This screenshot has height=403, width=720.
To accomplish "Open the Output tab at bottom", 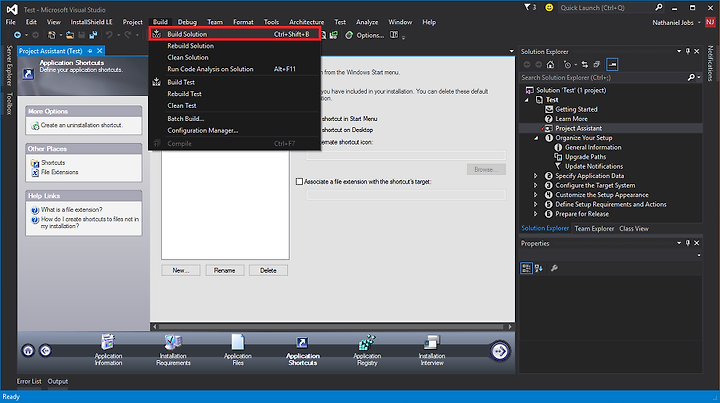I will [58, 381].
